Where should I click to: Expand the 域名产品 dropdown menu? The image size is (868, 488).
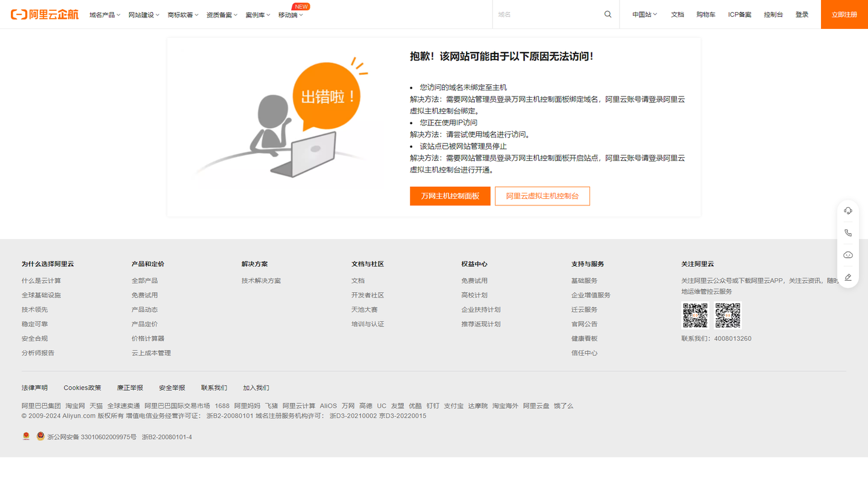105,14
